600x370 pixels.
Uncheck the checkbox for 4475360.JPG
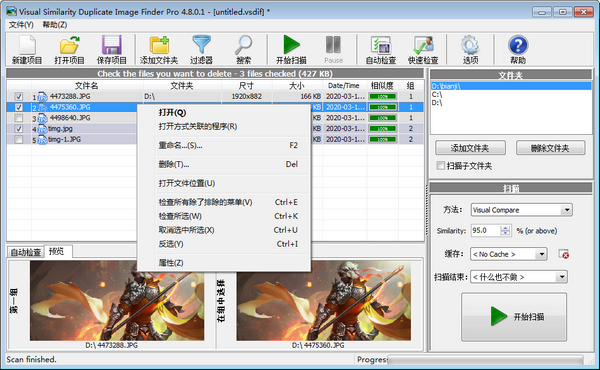18,107
